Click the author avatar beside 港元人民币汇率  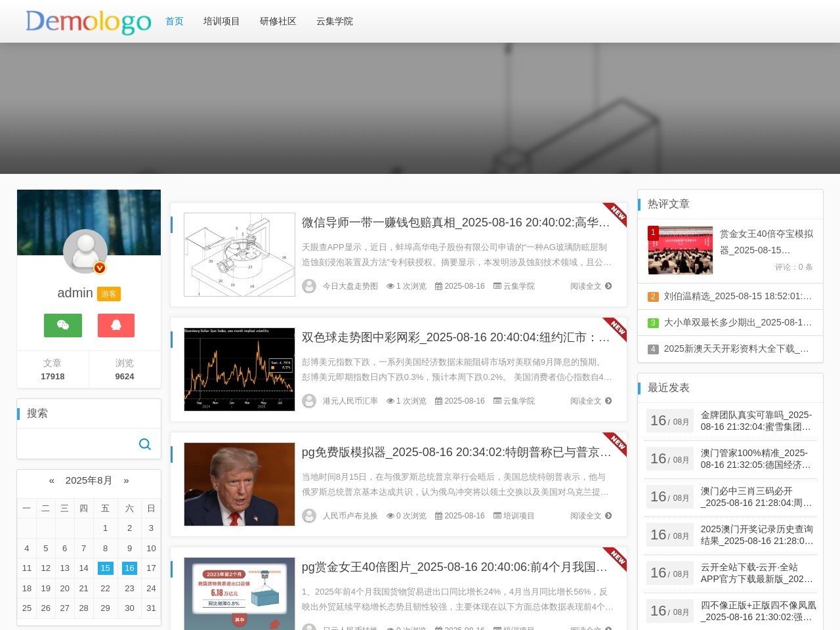pos(309,401)
